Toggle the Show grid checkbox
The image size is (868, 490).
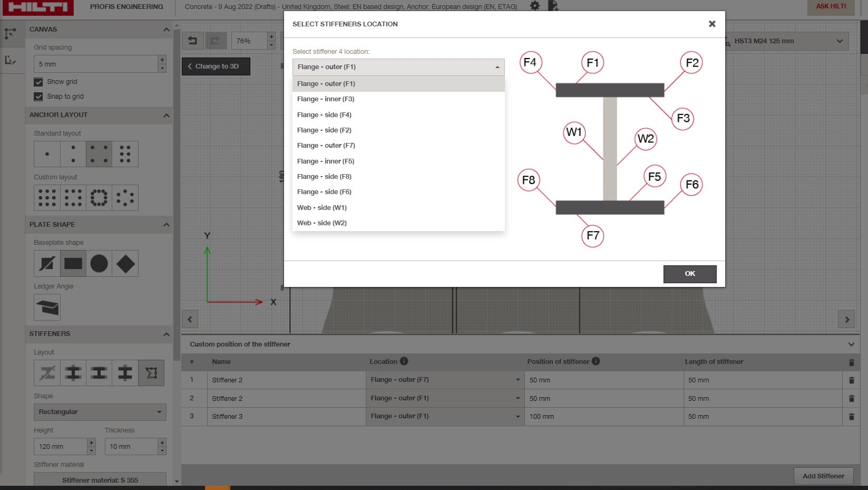(38, 82)
